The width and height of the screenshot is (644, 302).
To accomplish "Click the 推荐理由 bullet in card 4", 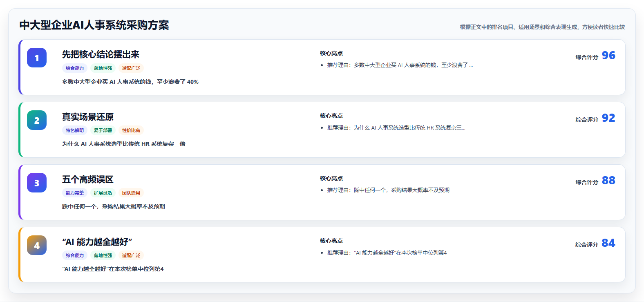I will (387, 253).
